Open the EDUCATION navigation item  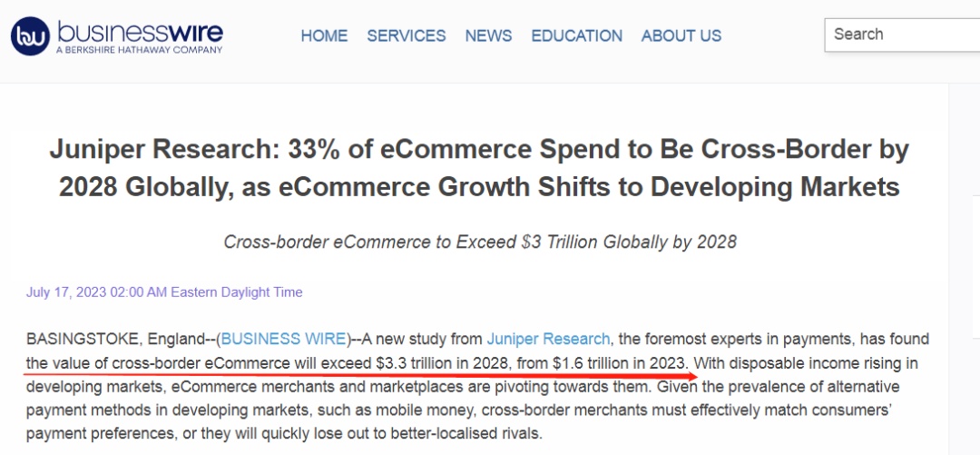click(577, 36)
